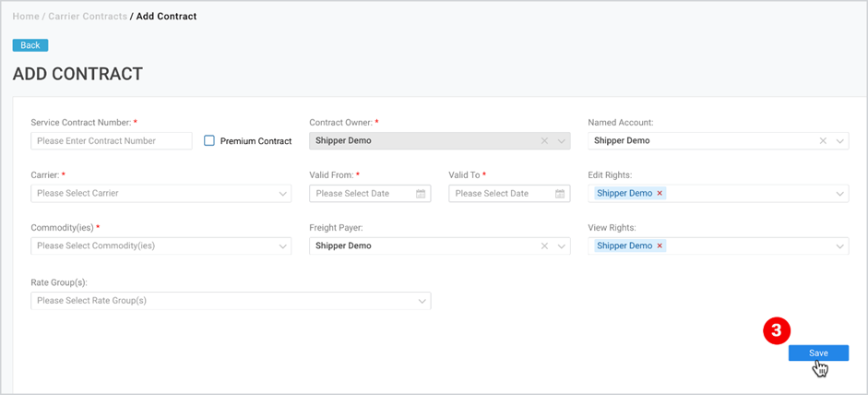Clear Freight Payer selection with X
Screen dimensions: 868x395
tap(544, 246)
